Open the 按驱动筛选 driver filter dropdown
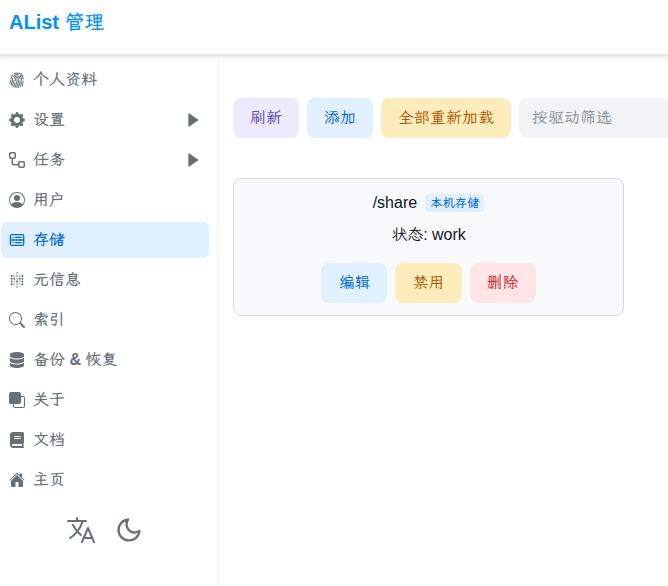Image resolution: width=668 pixels, height=586 pixels. click(x=593, y=118)
